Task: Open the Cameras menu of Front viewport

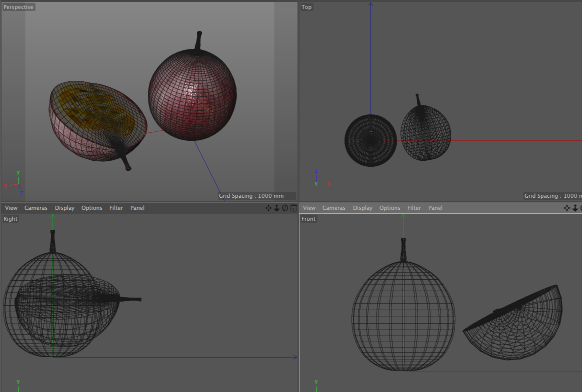Action: [334, 208]
